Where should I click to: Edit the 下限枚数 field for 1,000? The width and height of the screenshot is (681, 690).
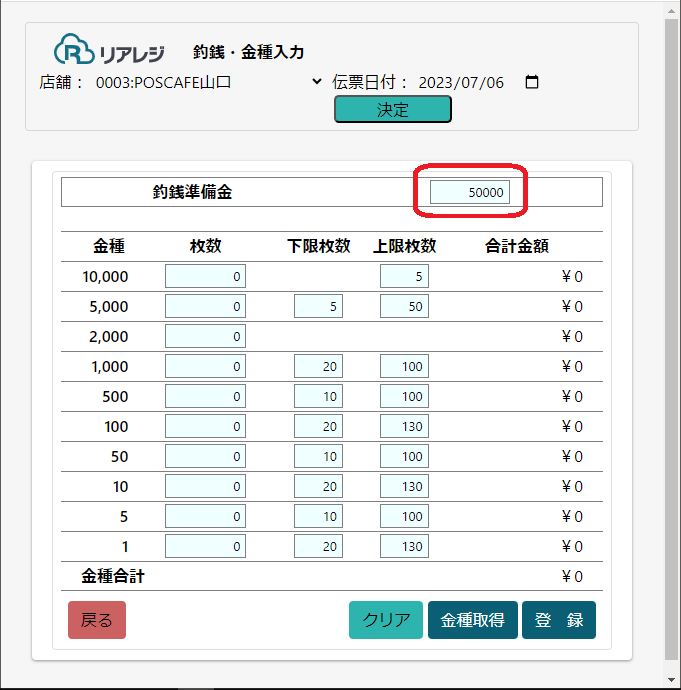click(319, 366)
